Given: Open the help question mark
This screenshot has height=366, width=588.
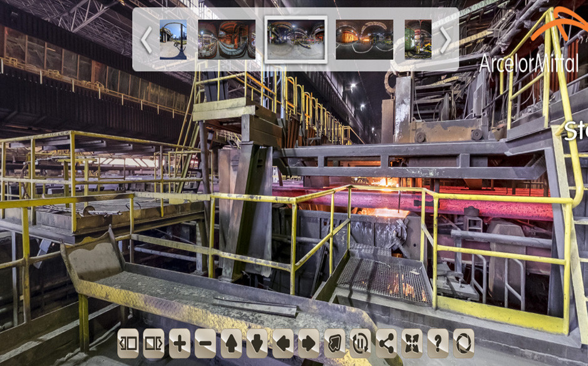Looking at the screenshot, I should [438, 343].
